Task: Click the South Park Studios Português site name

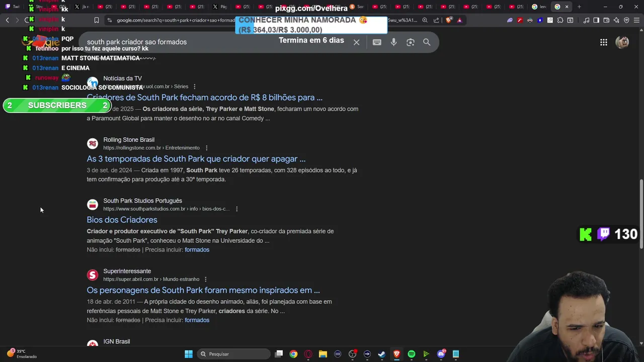Action: point(142,201)
